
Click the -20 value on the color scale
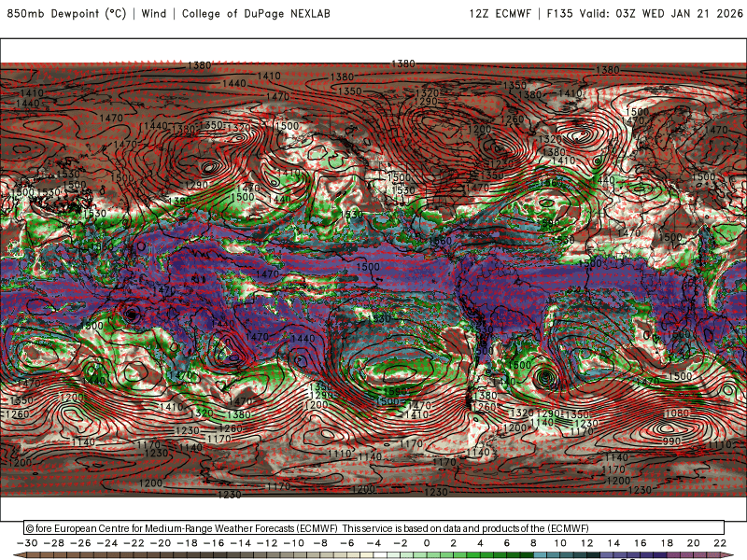[x=161, y=543]
